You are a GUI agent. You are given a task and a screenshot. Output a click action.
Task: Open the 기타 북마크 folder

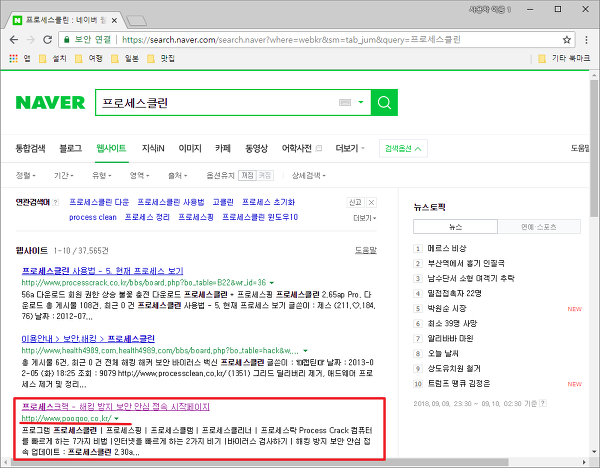coord(564,58)
